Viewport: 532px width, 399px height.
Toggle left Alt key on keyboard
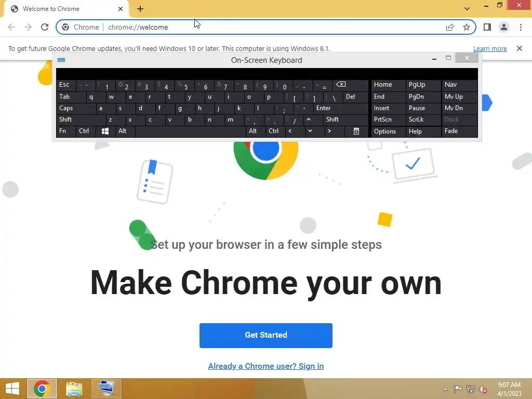point(125,131)
